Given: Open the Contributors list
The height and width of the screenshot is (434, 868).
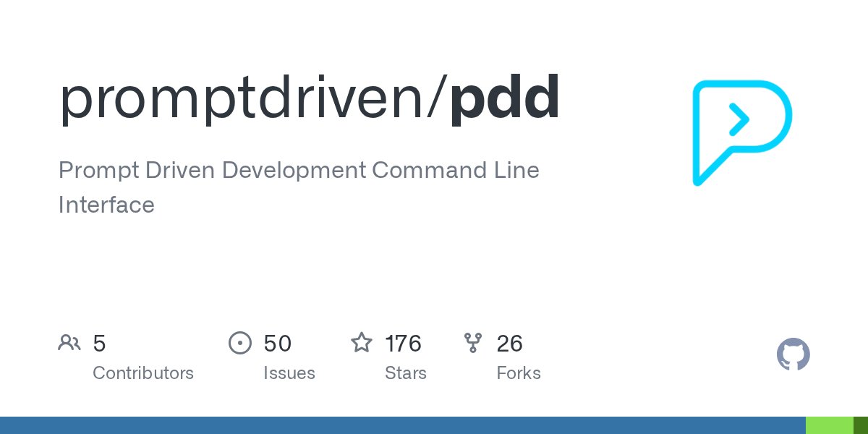Looking at the screenshot, I should [143, 373].
